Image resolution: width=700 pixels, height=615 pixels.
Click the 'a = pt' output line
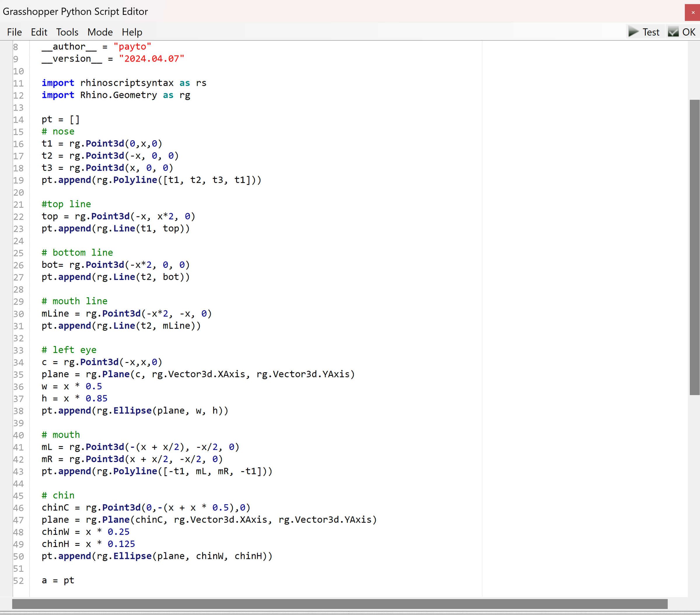(58, 580)
